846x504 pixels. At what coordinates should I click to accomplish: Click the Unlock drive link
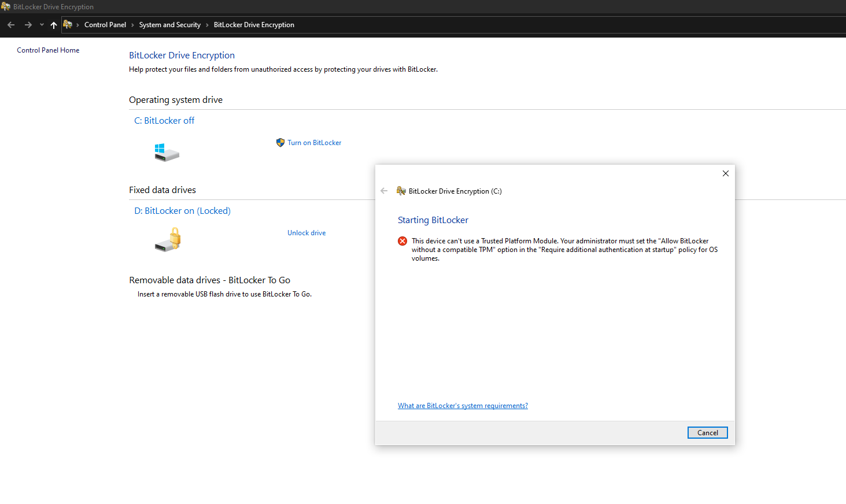click(x=306, y=233)
